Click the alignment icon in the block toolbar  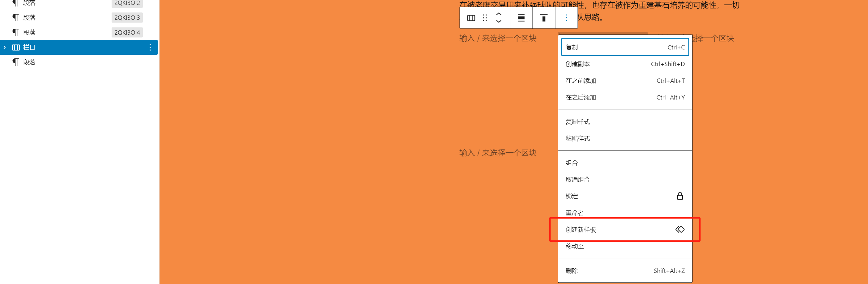click(521, 18)
